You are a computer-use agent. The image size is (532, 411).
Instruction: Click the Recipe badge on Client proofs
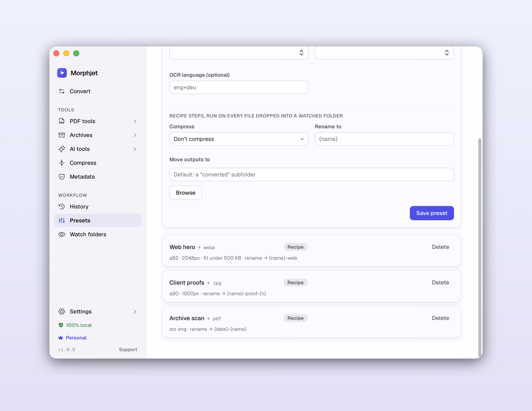coord(295,282)
